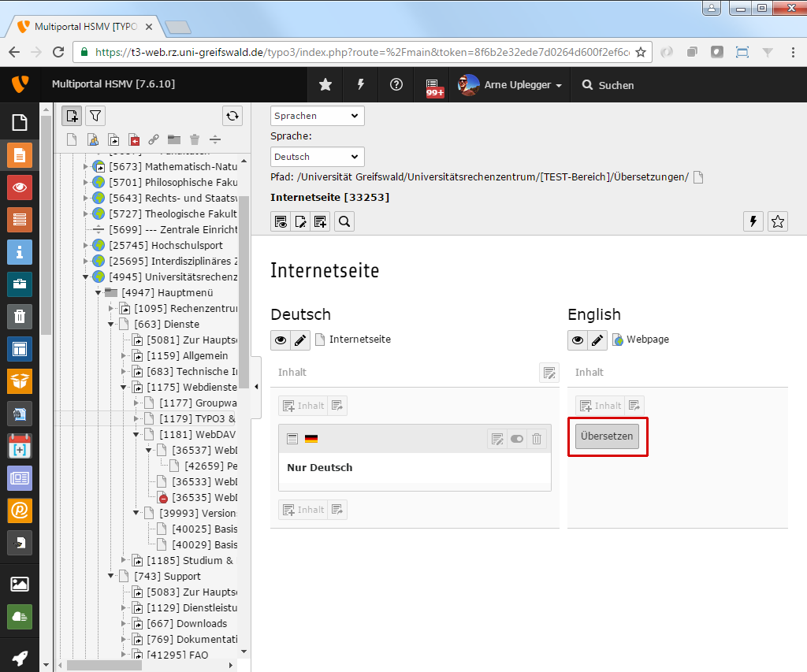Open the Page module in sidebar
This screenshot has height=672, width=807.
pyautogui.click(x=20, y=155)
